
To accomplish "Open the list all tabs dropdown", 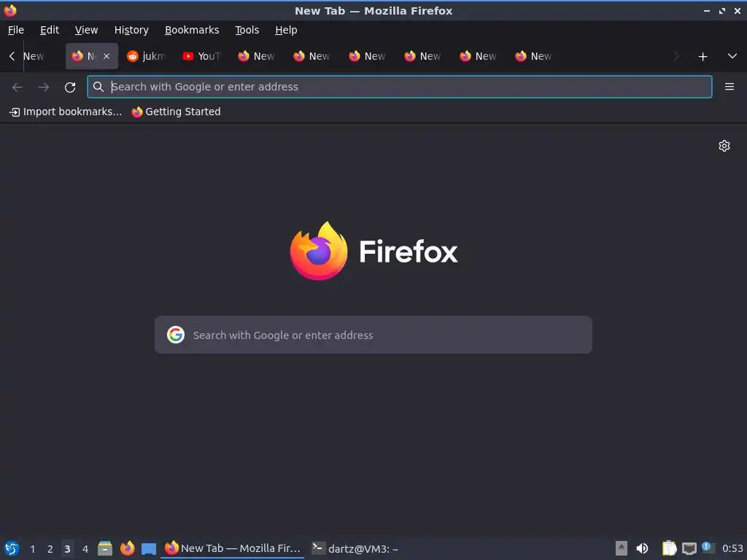I will (x=732, y=56).
